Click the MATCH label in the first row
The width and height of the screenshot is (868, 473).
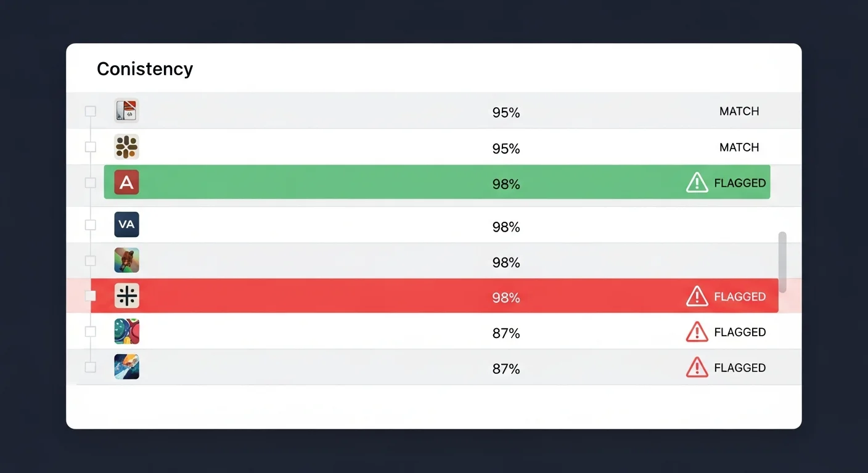[739, 111]
